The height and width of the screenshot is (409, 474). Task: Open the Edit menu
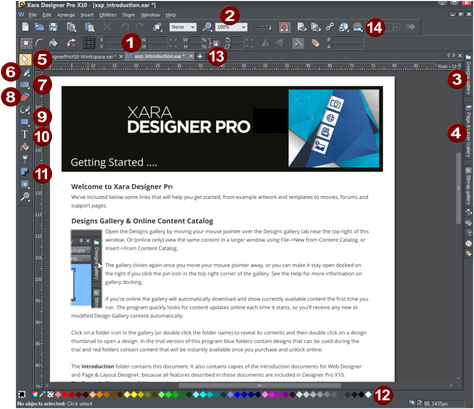(47, 15)
